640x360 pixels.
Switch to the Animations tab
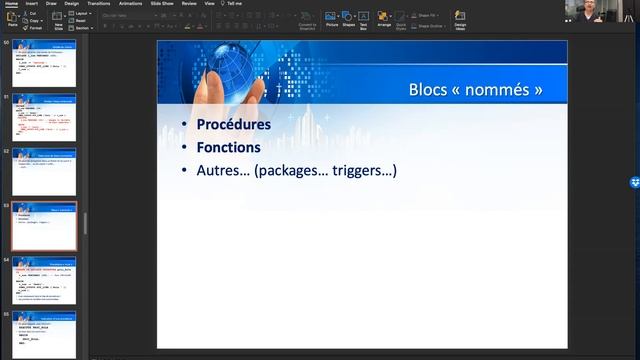coord(131,4)
